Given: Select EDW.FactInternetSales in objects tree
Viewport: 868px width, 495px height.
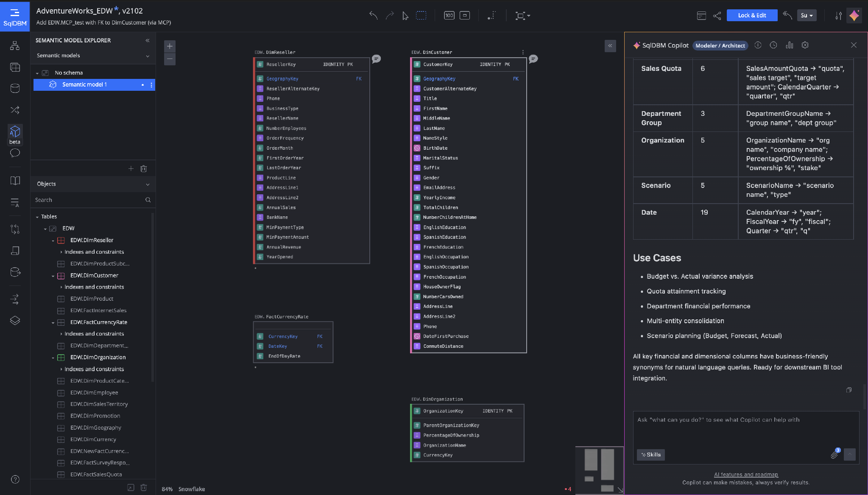Looking at the screenshot, I should coord(98,310).
